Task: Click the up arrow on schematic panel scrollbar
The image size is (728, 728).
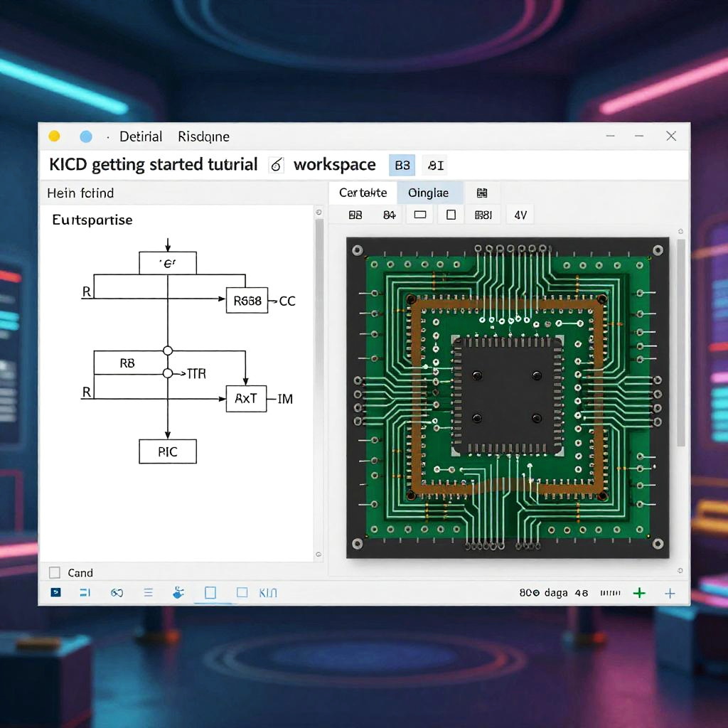Action: tap(318, 212)
